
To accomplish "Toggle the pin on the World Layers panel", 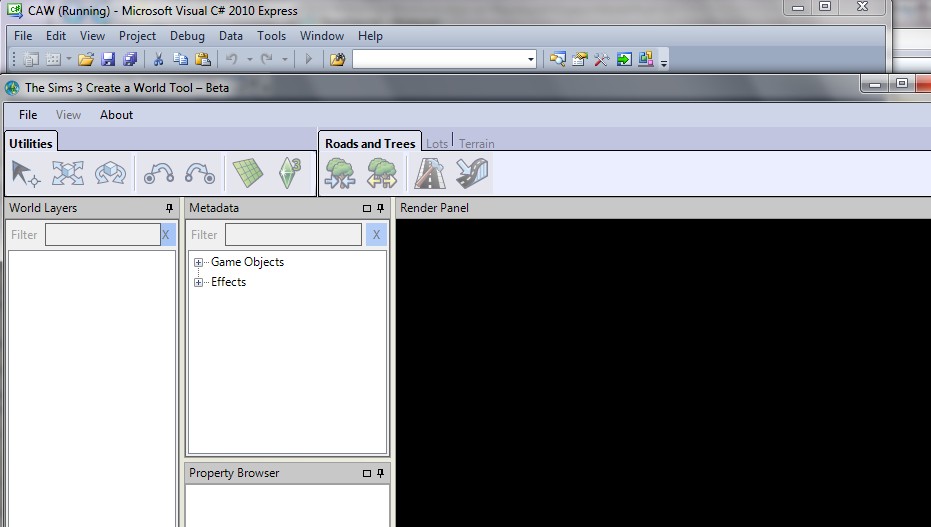I will click(x=169, y=208).
